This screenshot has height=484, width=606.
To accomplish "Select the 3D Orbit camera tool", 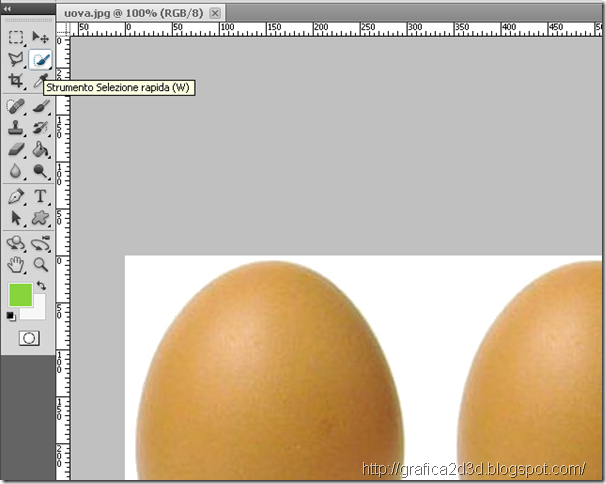I will click(x=40, y=244).
